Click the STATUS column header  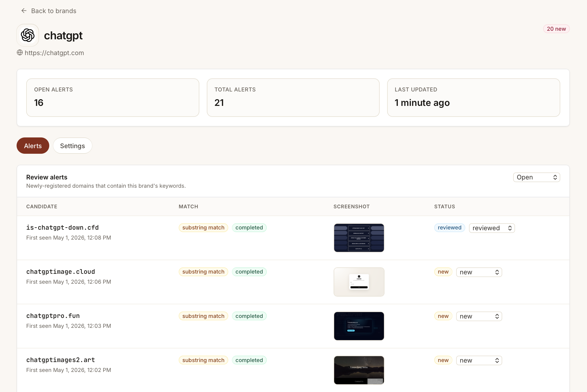pyautogui.click(x=444, y=206)
